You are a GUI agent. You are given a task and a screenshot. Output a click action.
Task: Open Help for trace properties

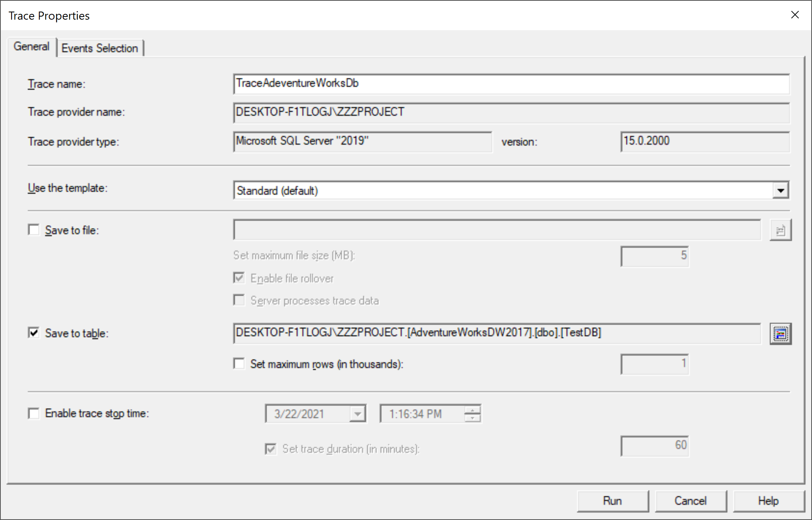(768, 501)
